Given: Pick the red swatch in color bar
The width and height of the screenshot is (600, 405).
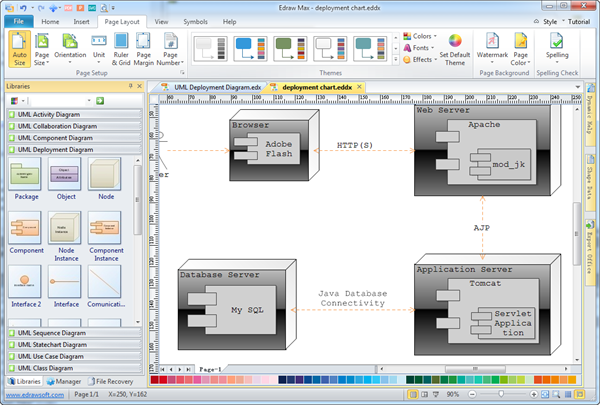Looking at the screenshot, I should click(x=163, y=381).
